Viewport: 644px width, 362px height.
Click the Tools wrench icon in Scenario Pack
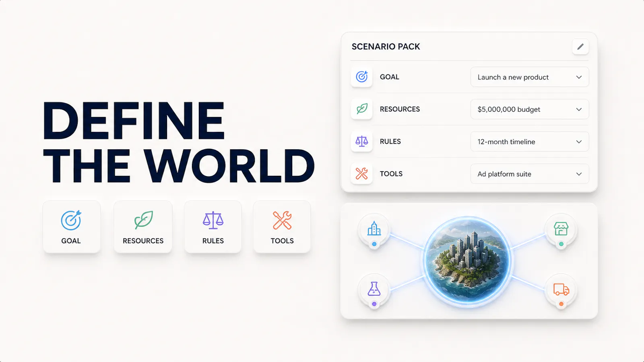coord(361,173)
